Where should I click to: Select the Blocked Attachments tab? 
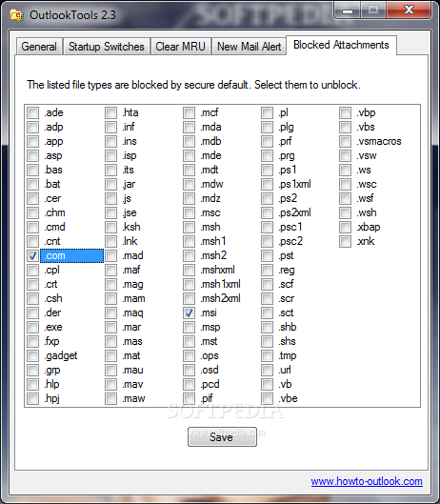tap(341, 45)
